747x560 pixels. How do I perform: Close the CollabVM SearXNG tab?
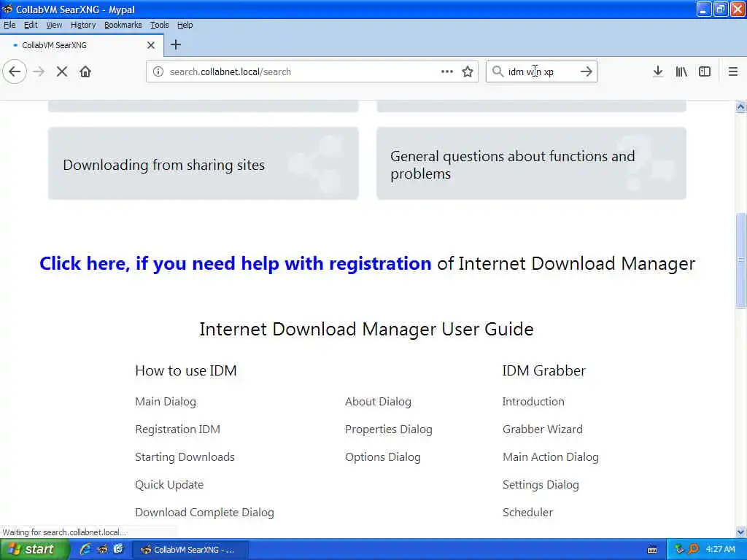[x=151, y=45]
